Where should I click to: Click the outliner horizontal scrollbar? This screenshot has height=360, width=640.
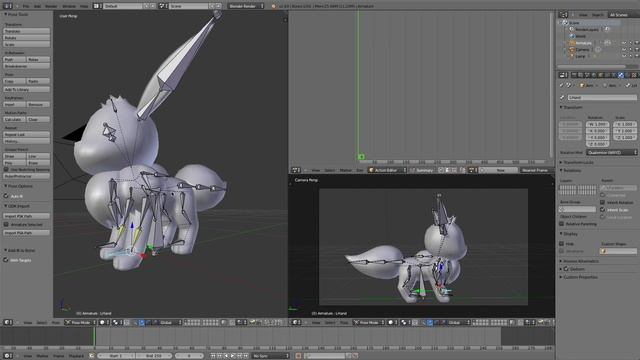[591, 66]
